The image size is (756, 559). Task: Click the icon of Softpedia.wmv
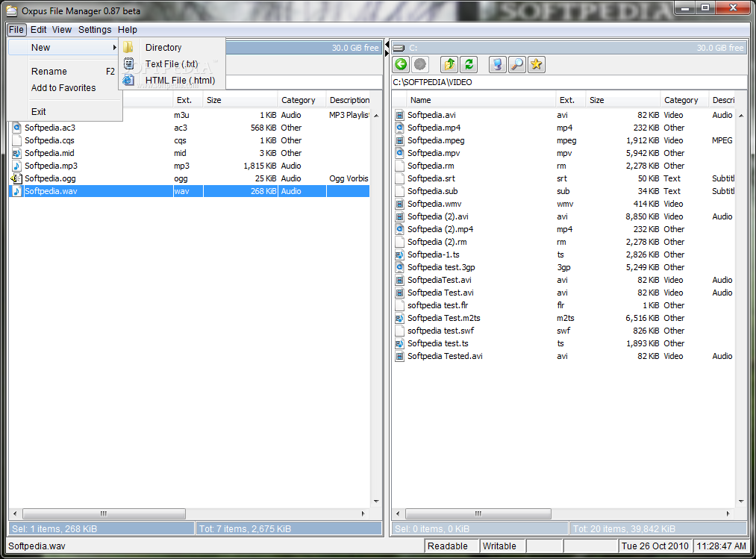(399, 204)
